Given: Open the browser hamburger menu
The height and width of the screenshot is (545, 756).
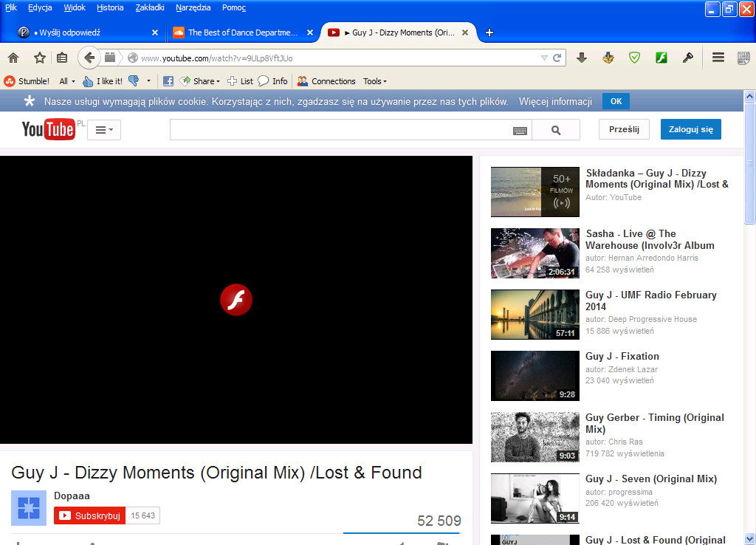Looking at the screenshot, I should [718, 58].
